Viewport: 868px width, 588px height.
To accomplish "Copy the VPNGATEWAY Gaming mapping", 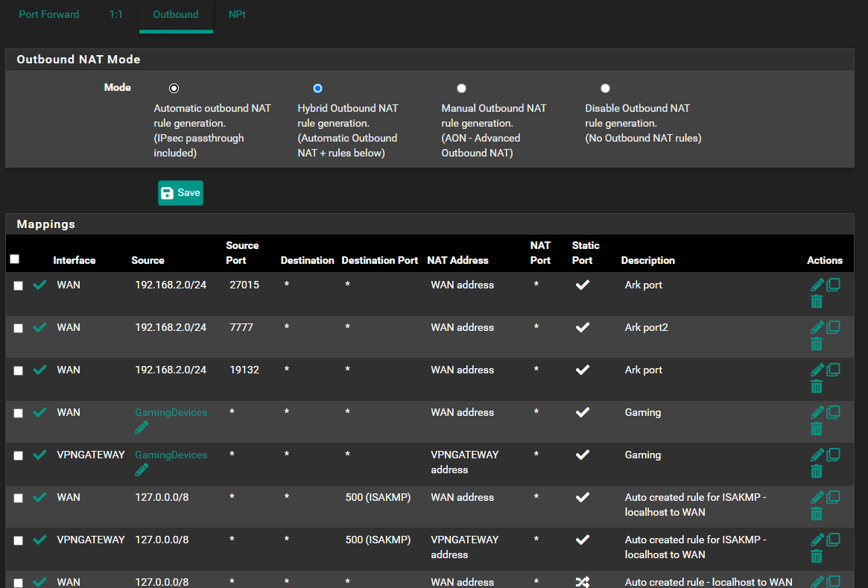I will (833, 455).
